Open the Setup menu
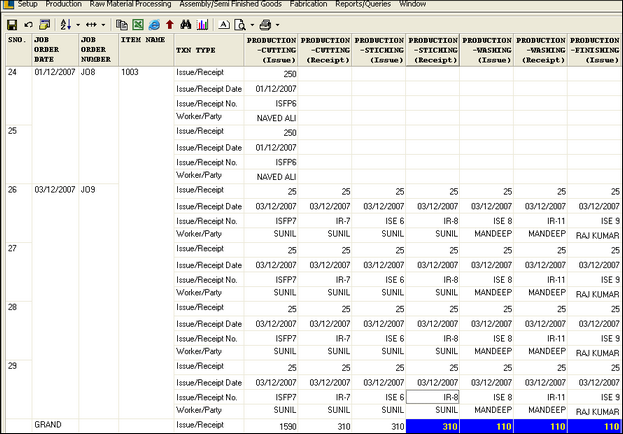The image size is (623, 434). coord(27,4)
